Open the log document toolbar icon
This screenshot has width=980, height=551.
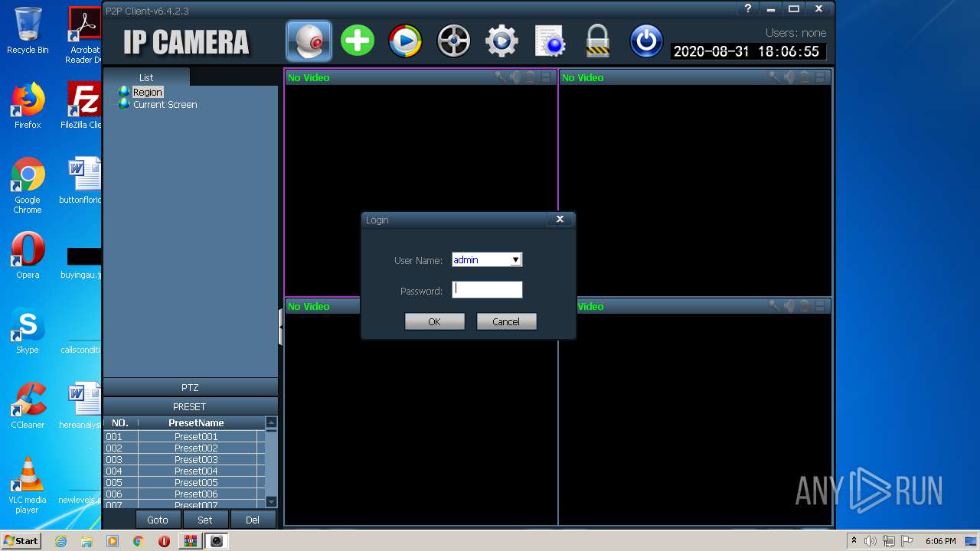click(x=550, y=41)
